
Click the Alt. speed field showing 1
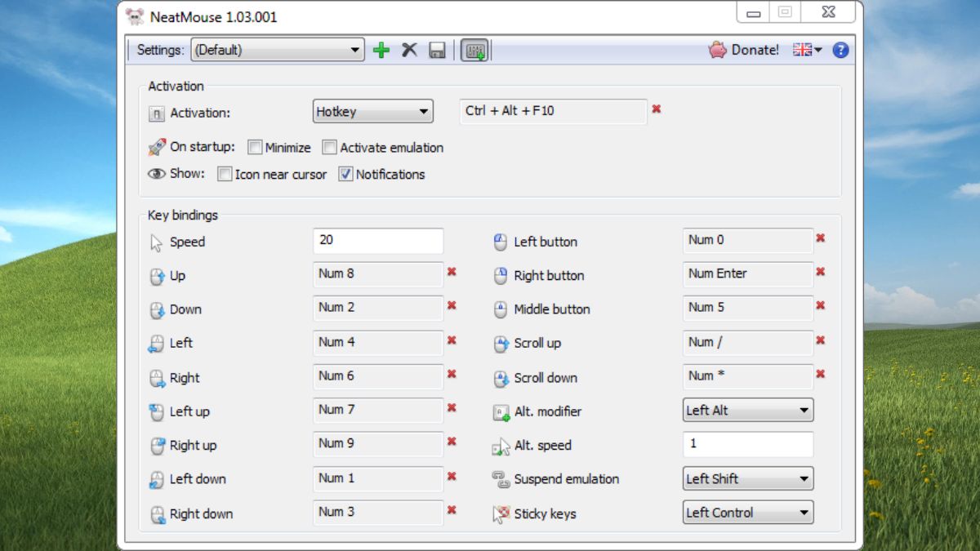tap(748, 444)
